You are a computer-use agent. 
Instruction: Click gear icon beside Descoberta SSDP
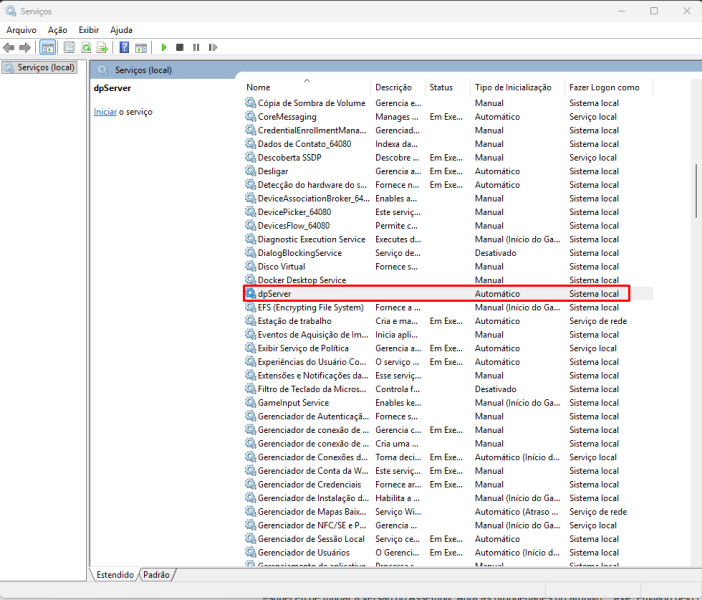pyautogui.click(x=250, y=157)
